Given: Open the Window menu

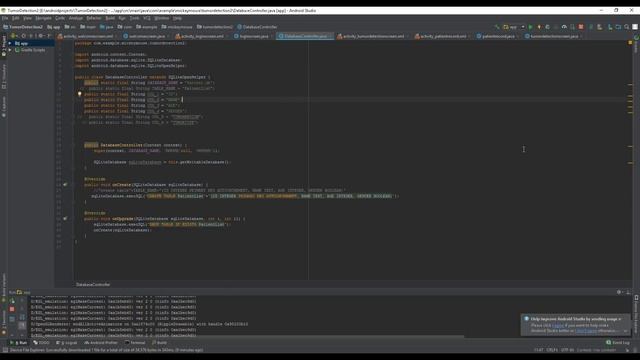Looking at the screenshot, I should (162, 18).
